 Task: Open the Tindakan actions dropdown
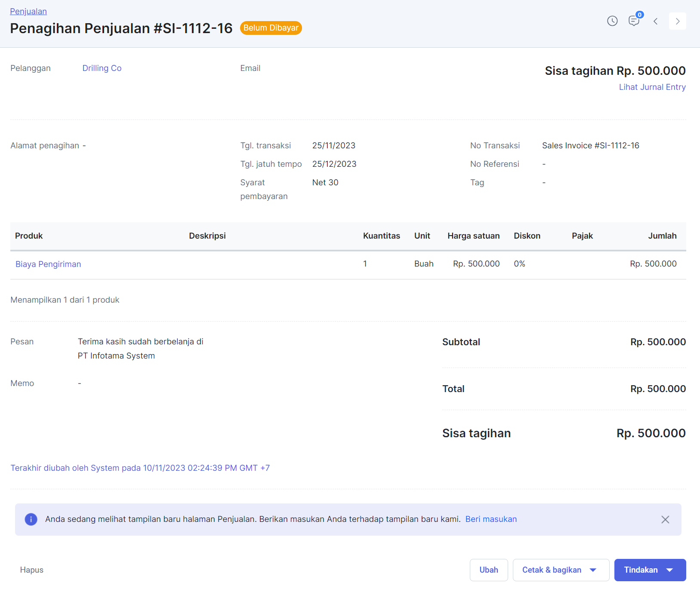point(650,570)
